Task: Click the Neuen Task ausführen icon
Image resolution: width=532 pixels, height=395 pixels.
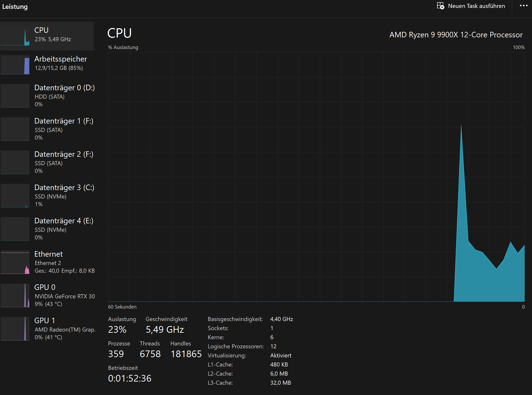Action: point(440,6)
